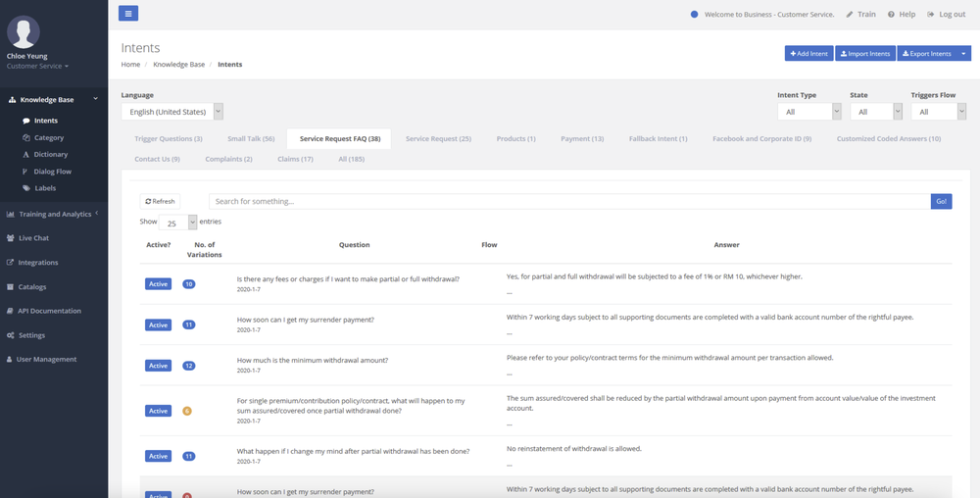Open the Language dropdown
The width and height of the screenshot is (980, 498).
click(x=172, y=112)
